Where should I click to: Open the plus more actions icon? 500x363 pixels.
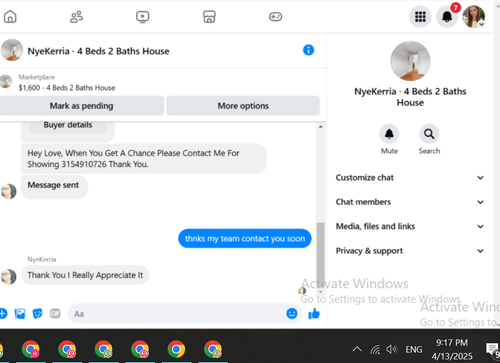(3, 314)
